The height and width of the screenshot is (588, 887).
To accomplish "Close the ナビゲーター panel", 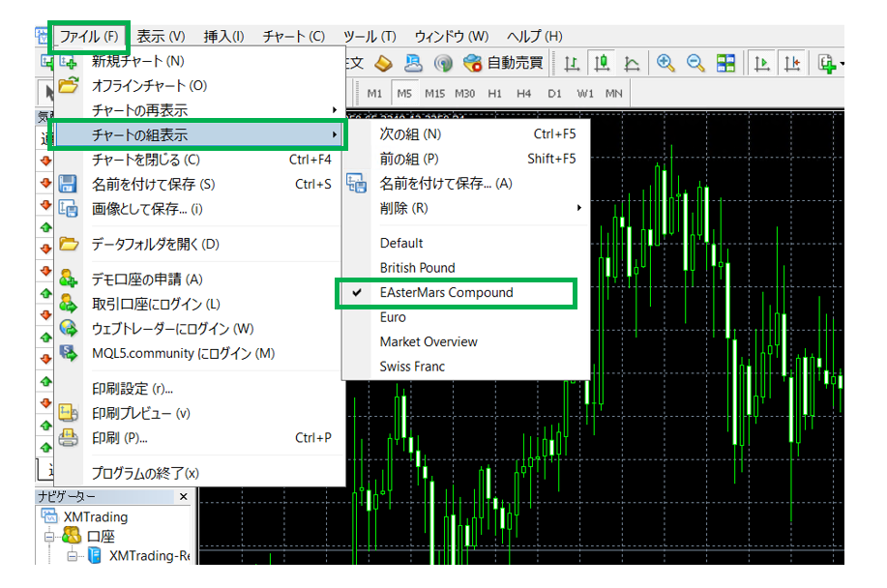I will pos(184,496).
